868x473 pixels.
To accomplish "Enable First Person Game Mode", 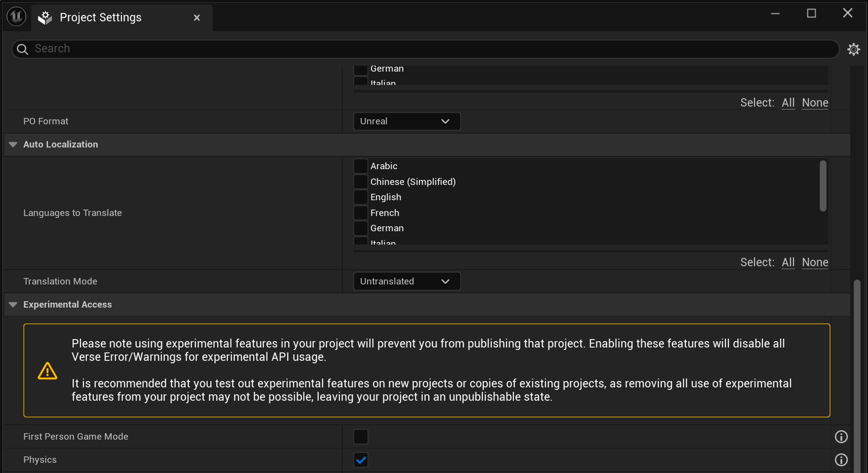I will [x=361, y=437].
